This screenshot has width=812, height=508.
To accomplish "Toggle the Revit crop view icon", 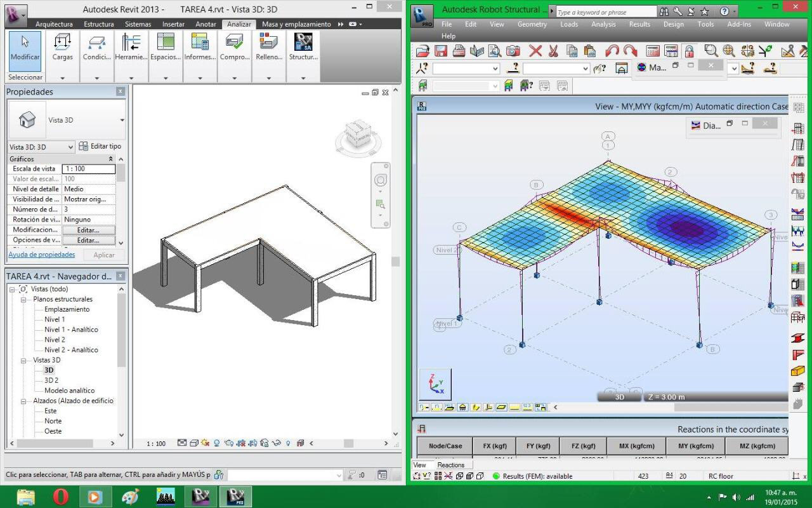I will 241,443.
